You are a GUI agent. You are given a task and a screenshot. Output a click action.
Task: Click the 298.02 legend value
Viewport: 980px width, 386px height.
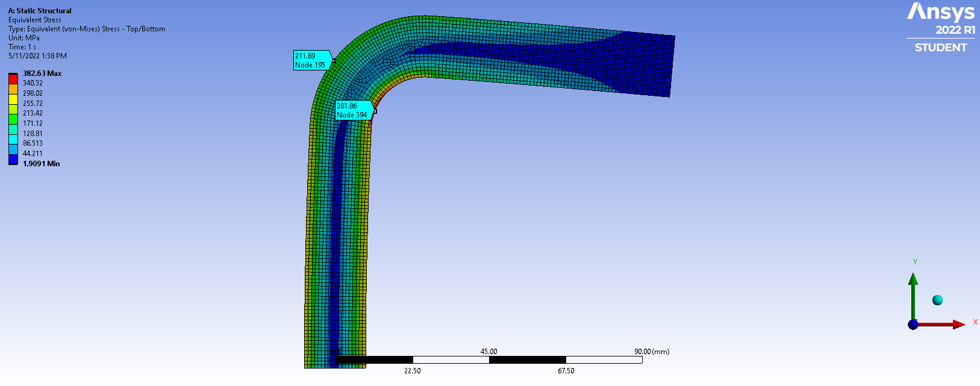click(x=33, y=93)
